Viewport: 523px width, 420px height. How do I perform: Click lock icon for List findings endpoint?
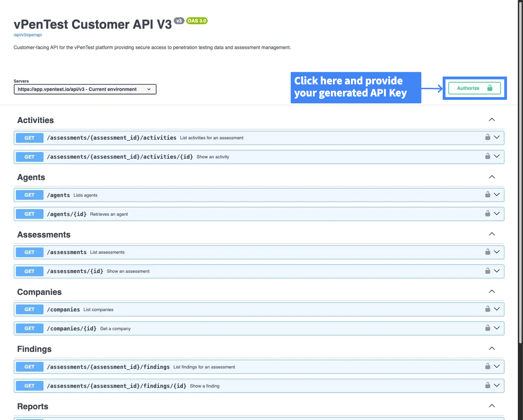tap(487, 366)
